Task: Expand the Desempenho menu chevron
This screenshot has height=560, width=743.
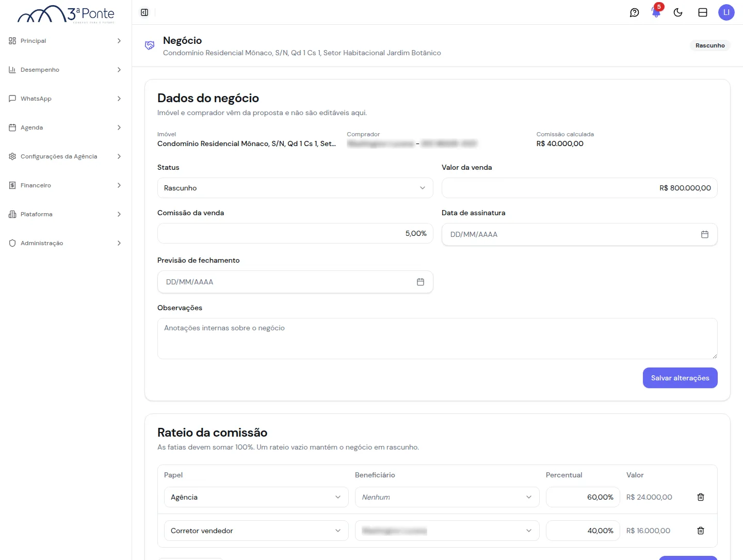Action: tap(119, 70)
